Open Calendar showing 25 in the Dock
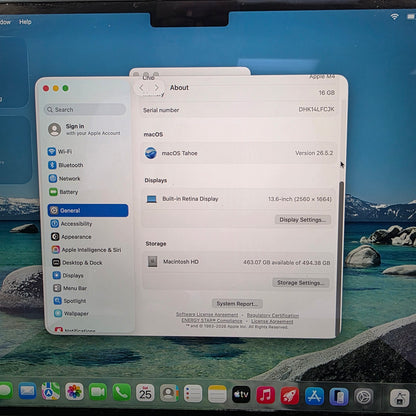Viewport: 416px width, 416px height. [x=145, y=393]
